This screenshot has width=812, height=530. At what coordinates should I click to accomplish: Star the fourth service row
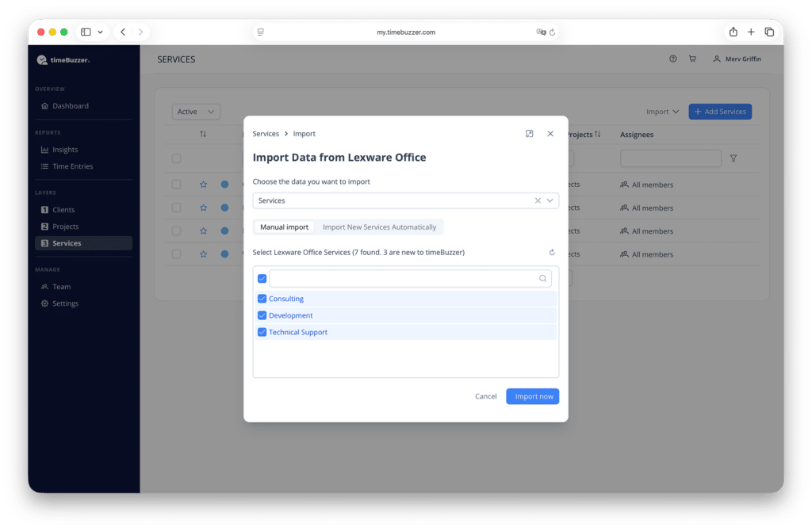point(204,254)
